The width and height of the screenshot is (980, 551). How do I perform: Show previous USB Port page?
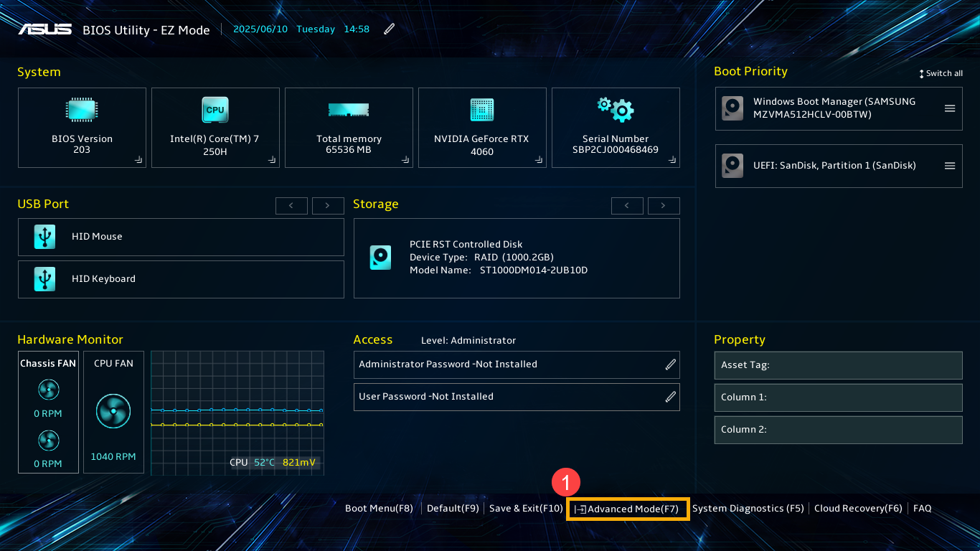[x=291, y=206]
